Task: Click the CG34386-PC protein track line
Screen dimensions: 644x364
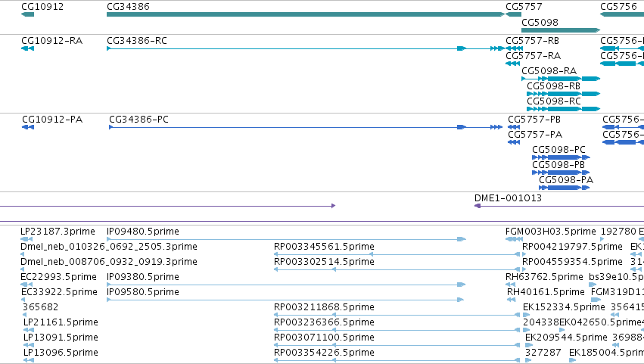Action: 306,127
